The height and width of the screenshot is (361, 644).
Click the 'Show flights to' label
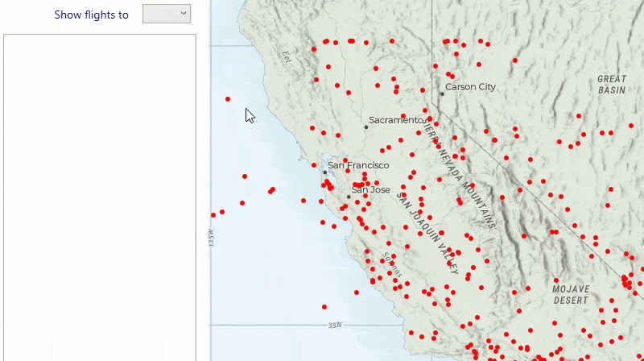91,15
